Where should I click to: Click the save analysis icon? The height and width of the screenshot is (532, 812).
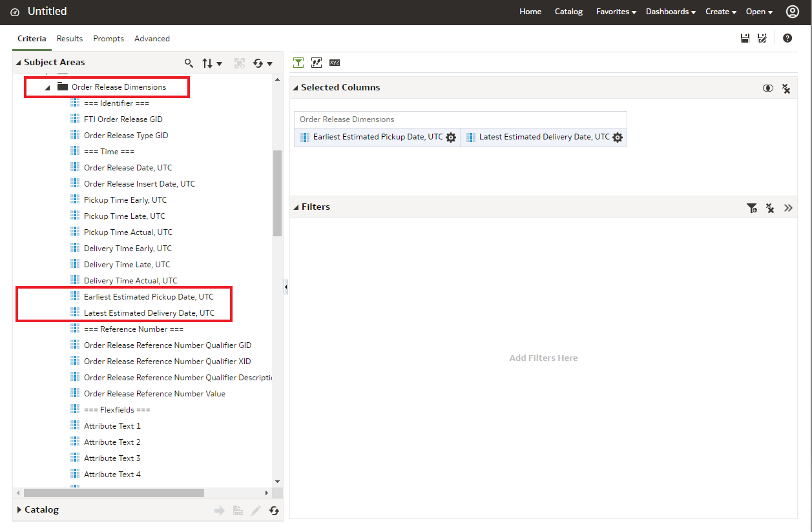coord(745,38)
